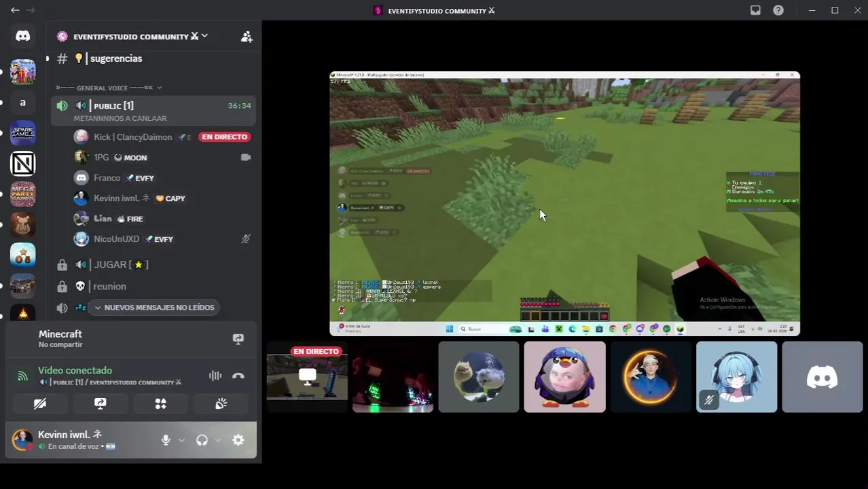
Task: Open the Mega Party Games server
Action: pos(22,194)
